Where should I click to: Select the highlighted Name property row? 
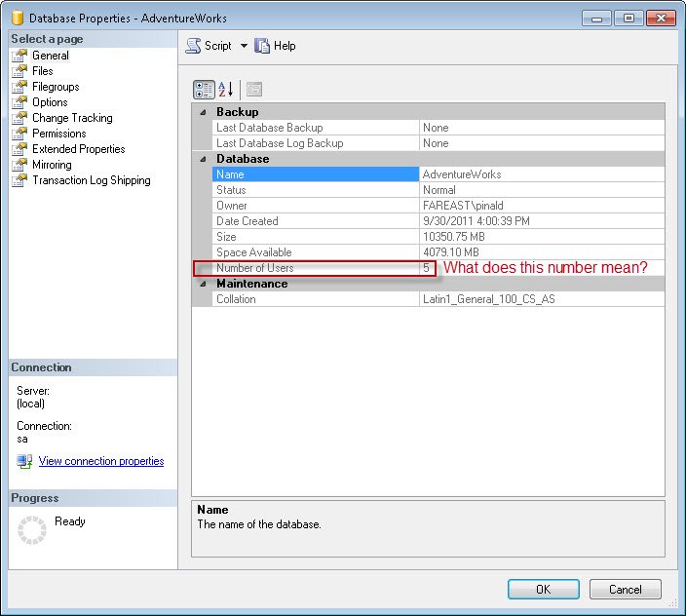tap(438, 174)
